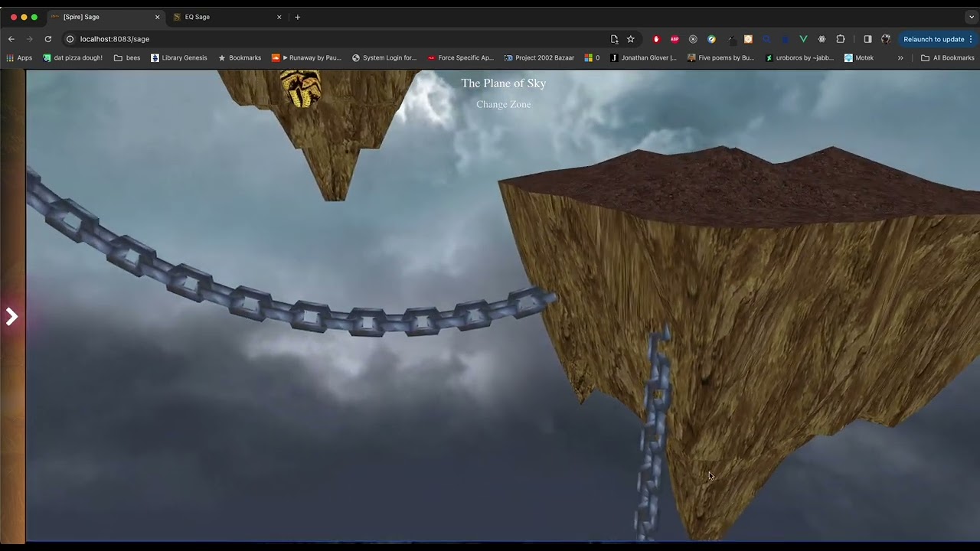
Task: Open the Bookmarks starred bookmark
Action: 240,57
